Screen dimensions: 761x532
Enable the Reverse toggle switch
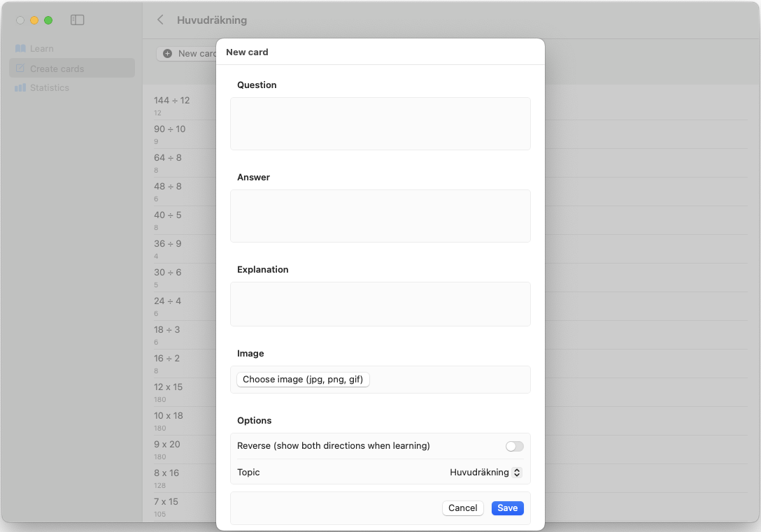click(514, 446)
